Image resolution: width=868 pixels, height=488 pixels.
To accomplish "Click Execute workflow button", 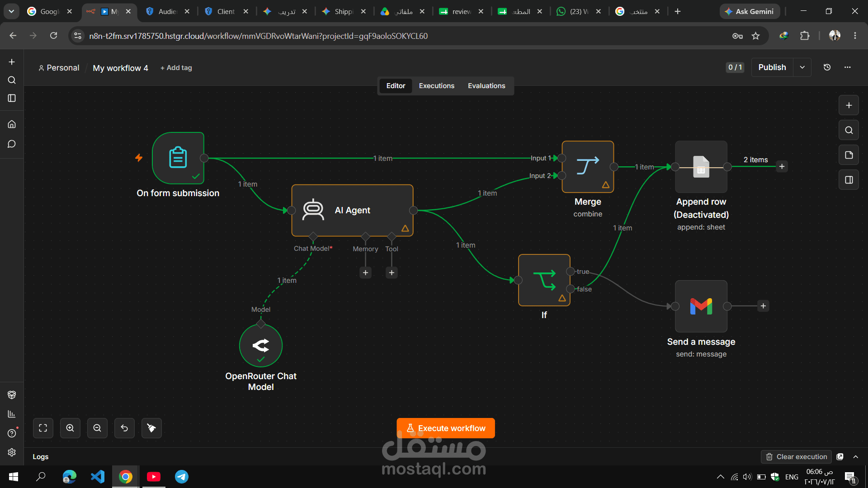I will point(446,428).
